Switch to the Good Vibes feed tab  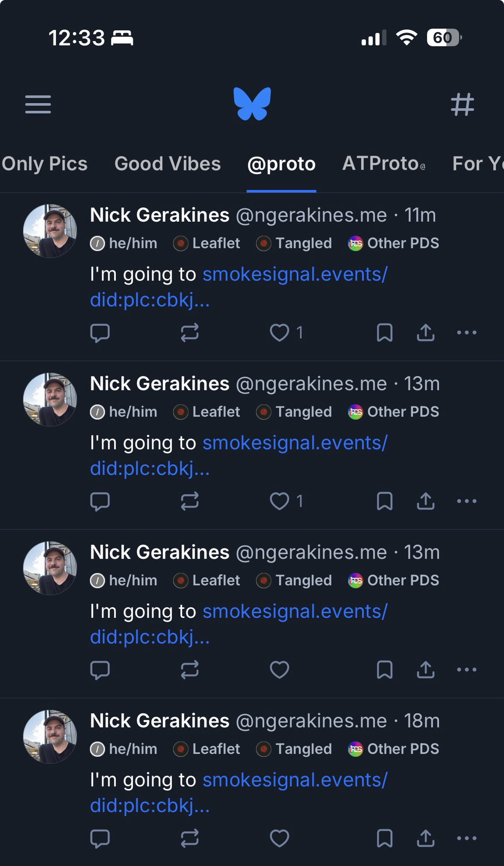[167, 164]
